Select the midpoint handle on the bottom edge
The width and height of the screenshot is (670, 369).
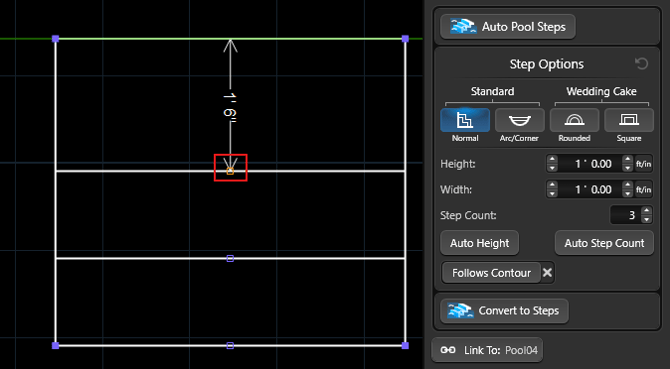pos(230,345)
